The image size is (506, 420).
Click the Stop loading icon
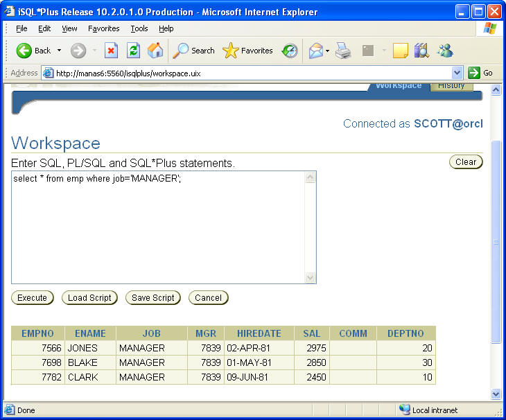pyautogui.click(x=111, y=51)
